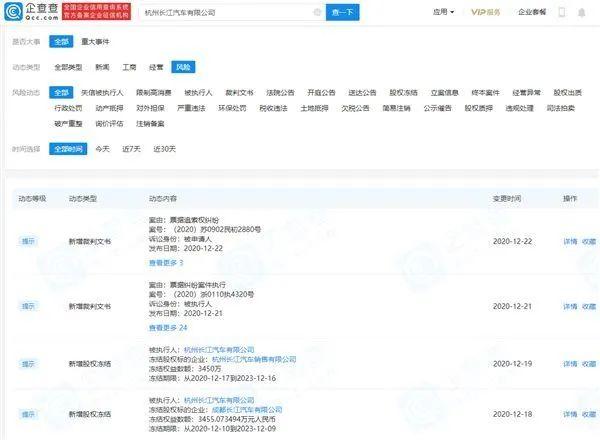Viewport: 600px width, 440px height.
Task: Click the 查一下 search button
Action: (x=342, y=12)
